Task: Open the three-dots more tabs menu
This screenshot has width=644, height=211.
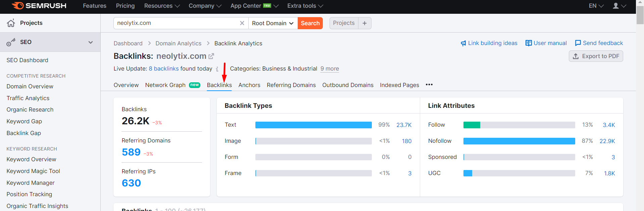Action: coord(429,85)
